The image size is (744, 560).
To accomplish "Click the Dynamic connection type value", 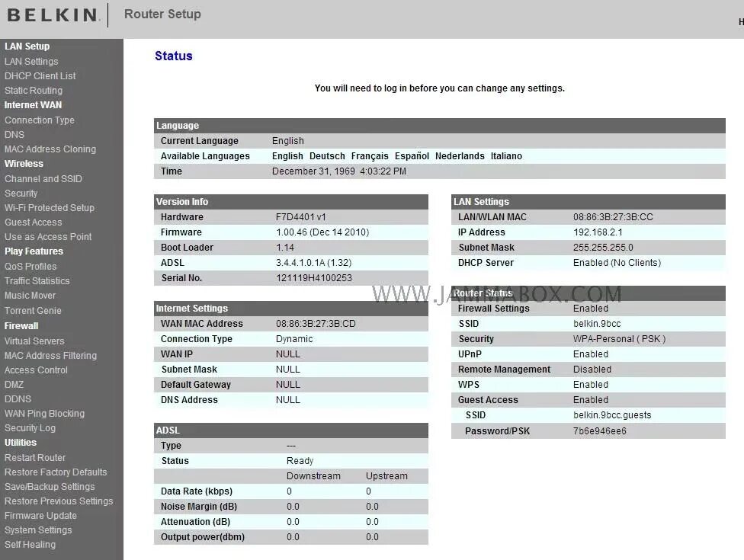I will coord(294,339).
